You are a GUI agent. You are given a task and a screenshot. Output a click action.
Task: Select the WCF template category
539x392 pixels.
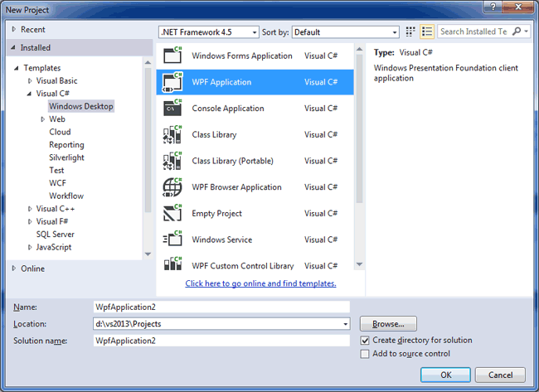click(x=57, y=183)
